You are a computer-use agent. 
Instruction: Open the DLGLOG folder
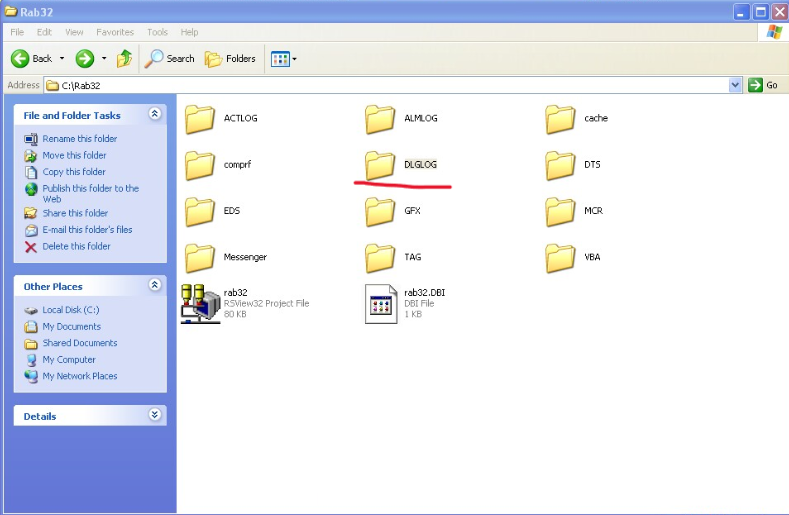(401, 166)
